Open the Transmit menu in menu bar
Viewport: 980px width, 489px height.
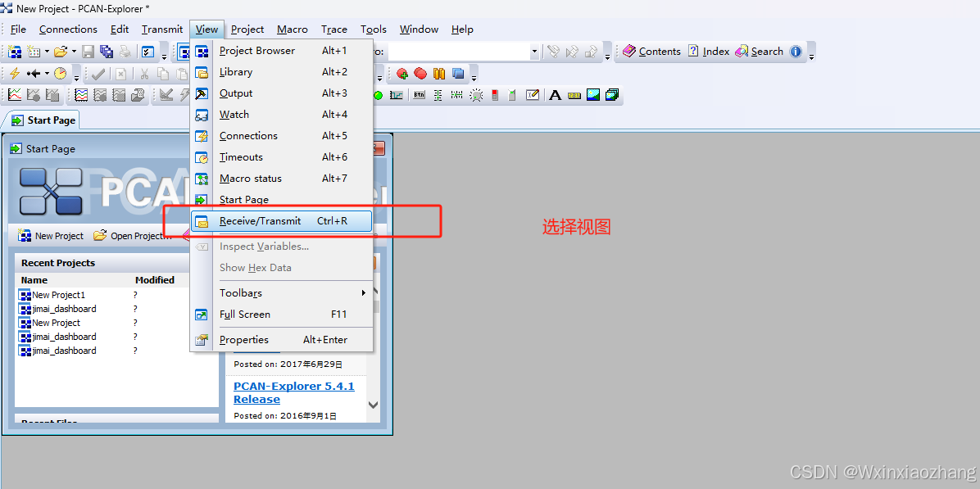[162, 29]
